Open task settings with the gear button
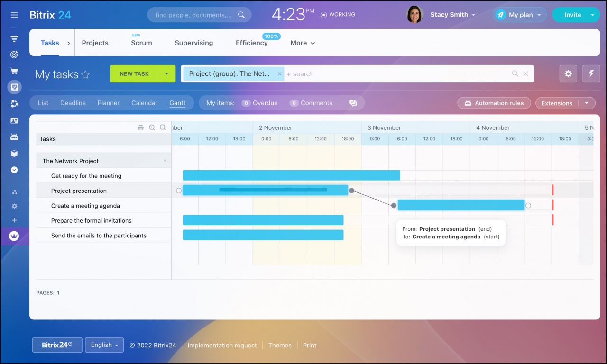 tap(568, 74)
